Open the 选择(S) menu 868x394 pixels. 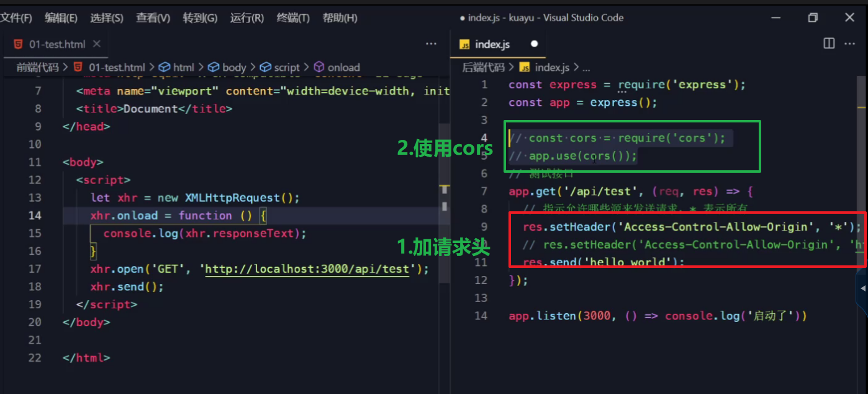pyautogui.click(x=106, y=18)
